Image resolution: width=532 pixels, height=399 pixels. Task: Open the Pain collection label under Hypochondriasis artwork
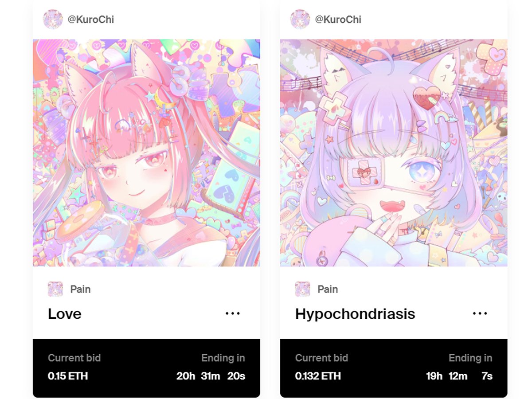click(x=328, y=289)
